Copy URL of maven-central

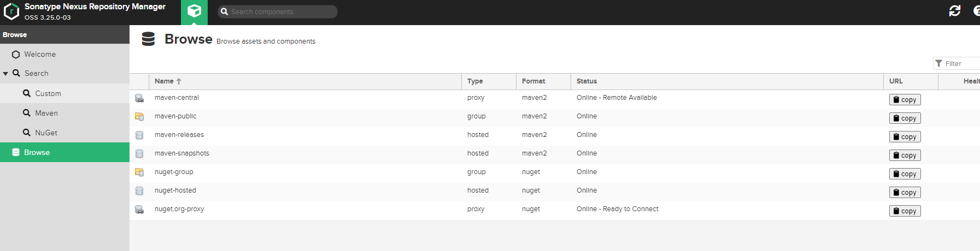tap(905, 99)
